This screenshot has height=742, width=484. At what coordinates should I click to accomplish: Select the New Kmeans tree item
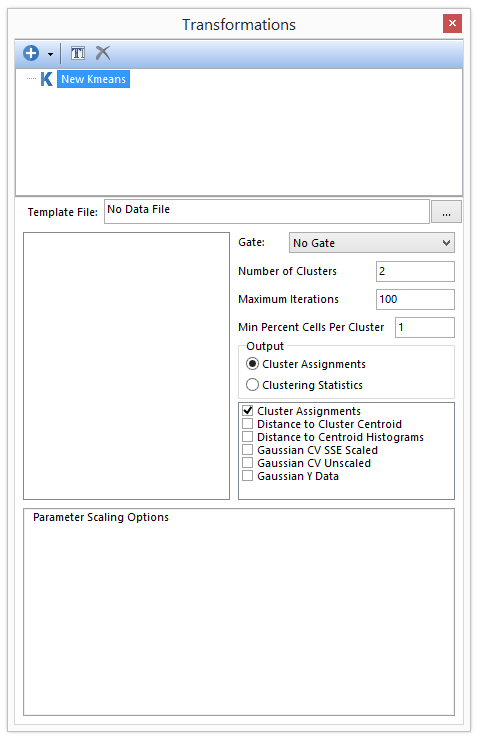[94, 79]
